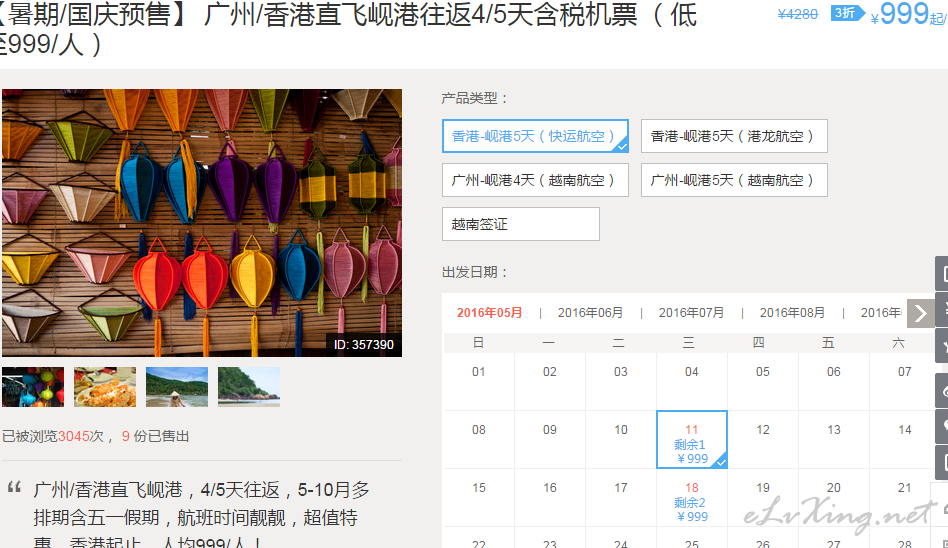View the island coastline thumbnail

pos(248,387)
